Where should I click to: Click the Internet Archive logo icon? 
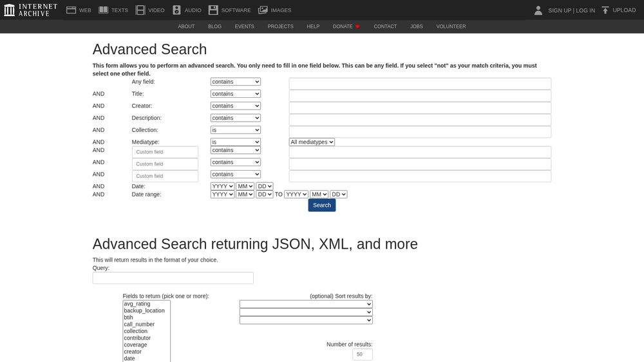(x=9, y=10)
